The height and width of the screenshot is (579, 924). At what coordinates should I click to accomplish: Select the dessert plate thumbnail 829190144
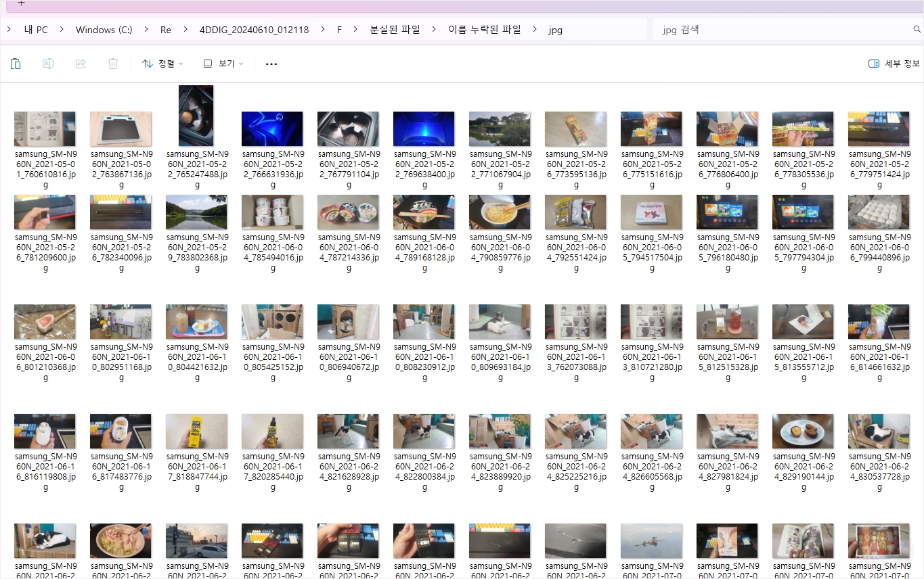pos(803,432)
